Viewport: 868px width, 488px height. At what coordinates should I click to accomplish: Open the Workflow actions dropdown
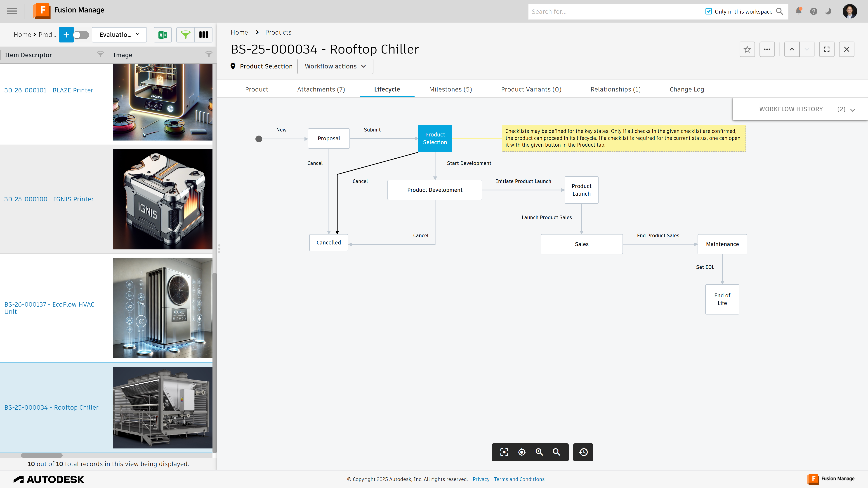[335, 66]
